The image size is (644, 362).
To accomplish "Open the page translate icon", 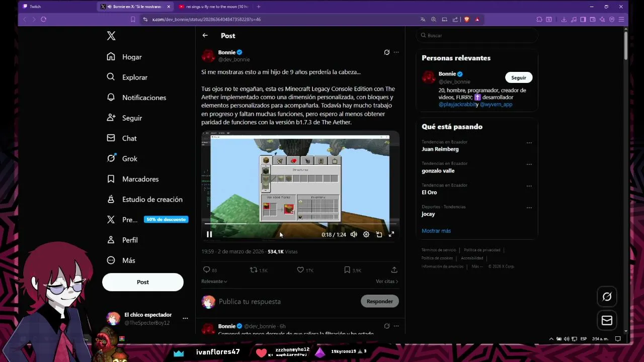I will pos(423,19).
